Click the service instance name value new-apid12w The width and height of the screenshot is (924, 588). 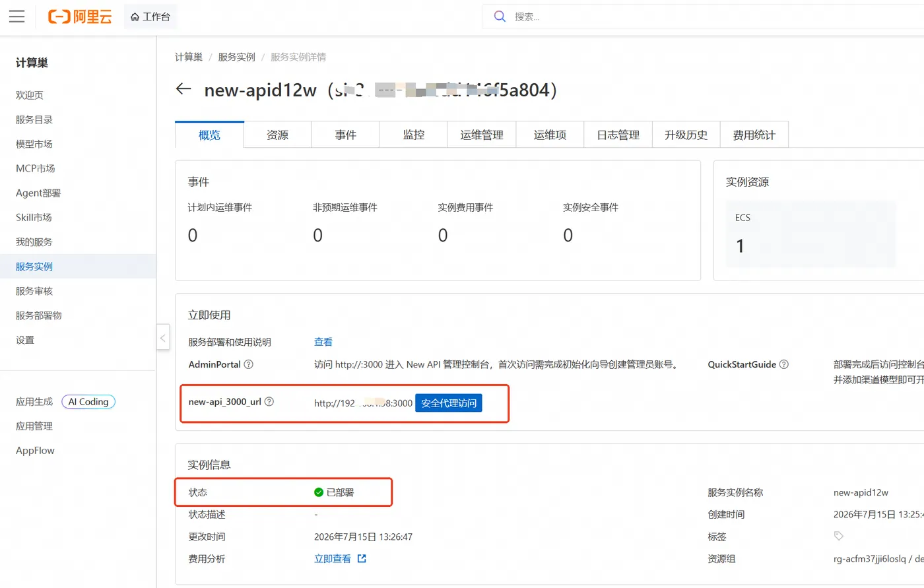[861, 492]
